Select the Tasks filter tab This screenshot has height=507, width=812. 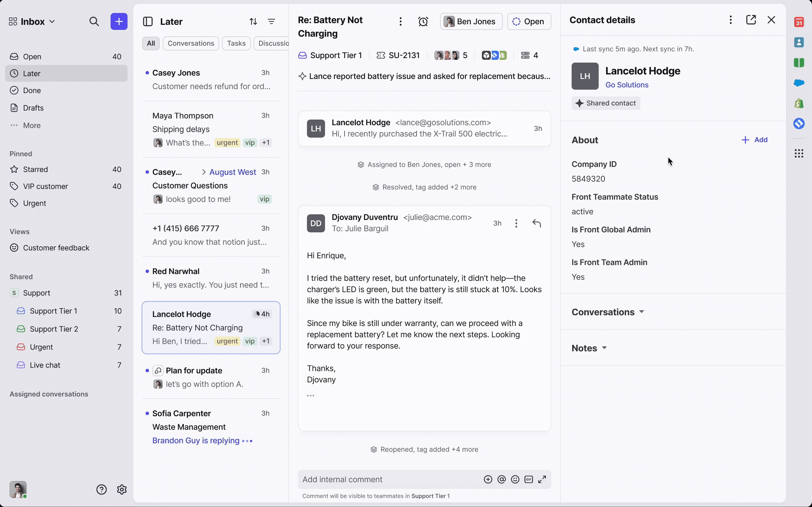(x=236, y=43)
